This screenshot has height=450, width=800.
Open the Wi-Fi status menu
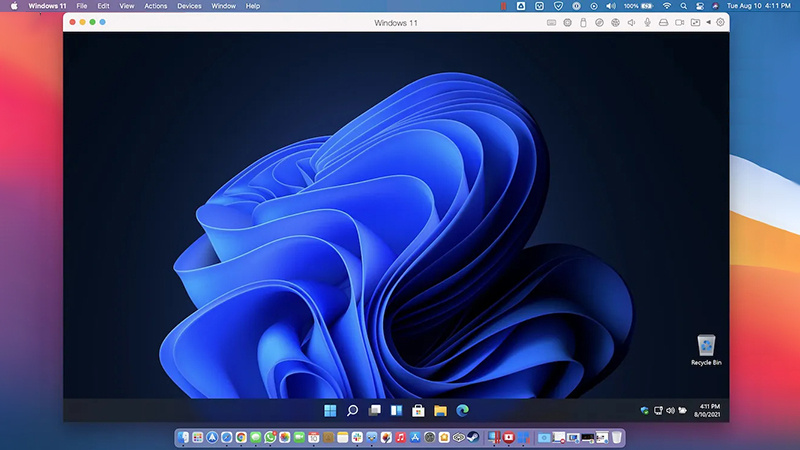click(667, 6)
